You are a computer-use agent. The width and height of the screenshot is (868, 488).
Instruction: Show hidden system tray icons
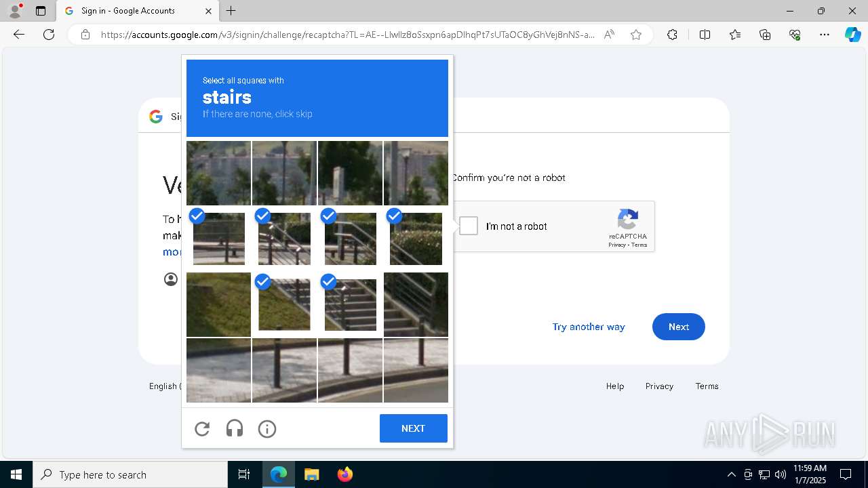click(731, 474)
